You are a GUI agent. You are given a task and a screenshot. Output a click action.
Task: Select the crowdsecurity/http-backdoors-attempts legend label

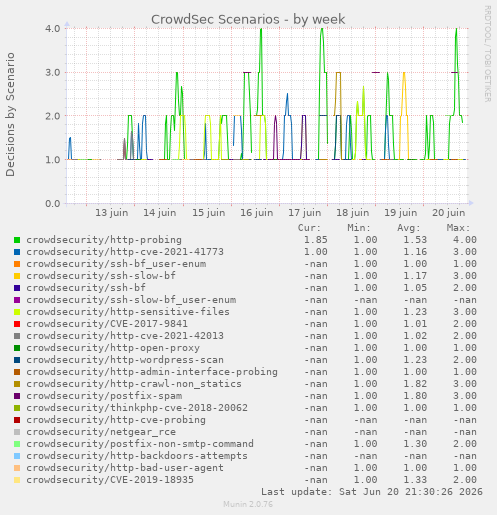[137, 456]
